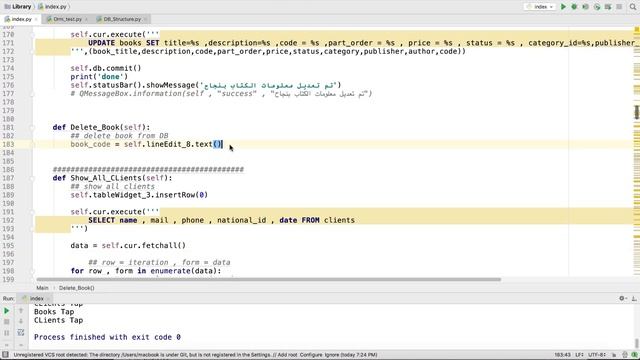Start debugging with the green bug icon
The width and height of the screenshot is (640, 360).
(x=574, y=7)
